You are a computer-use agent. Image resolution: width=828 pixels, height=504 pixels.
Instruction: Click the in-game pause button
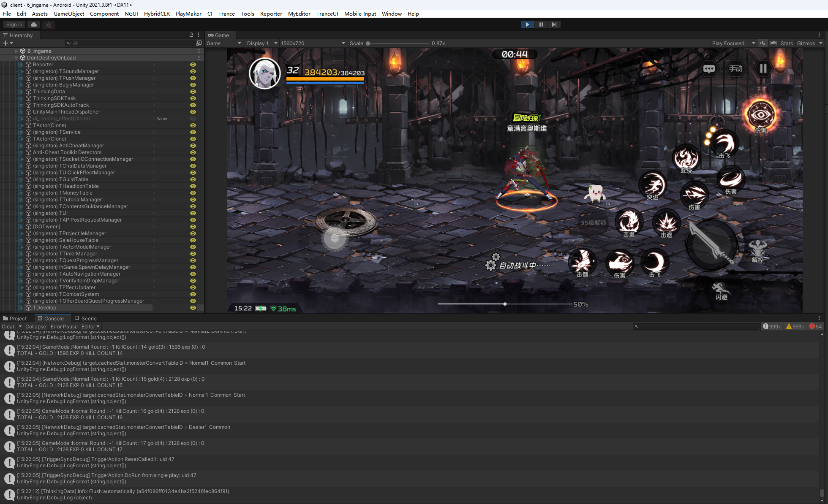tap(763, 68)
